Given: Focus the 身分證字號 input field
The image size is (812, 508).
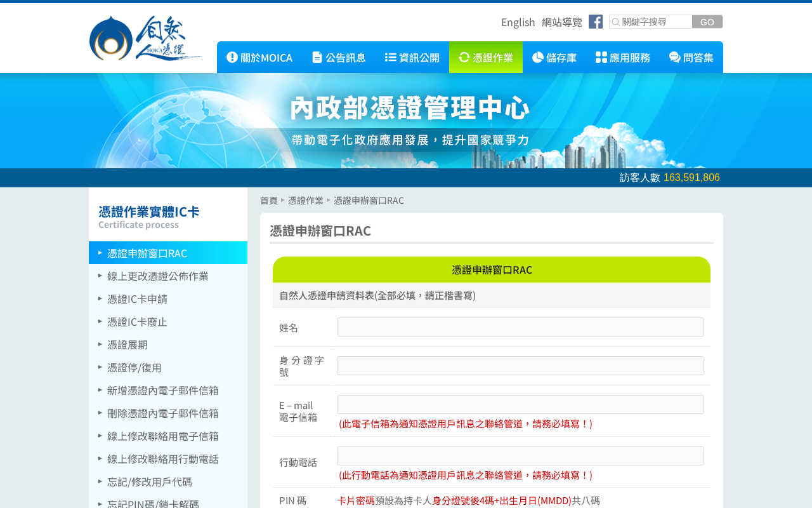Looking at the screenshot, I should point(520,366).
